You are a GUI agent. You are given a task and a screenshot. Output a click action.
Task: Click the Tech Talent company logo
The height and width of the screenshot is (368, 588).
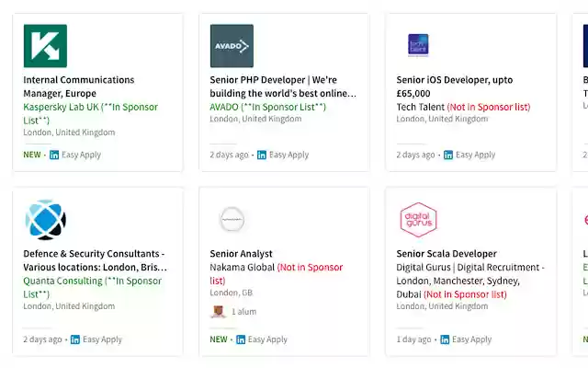pos(418,46)
